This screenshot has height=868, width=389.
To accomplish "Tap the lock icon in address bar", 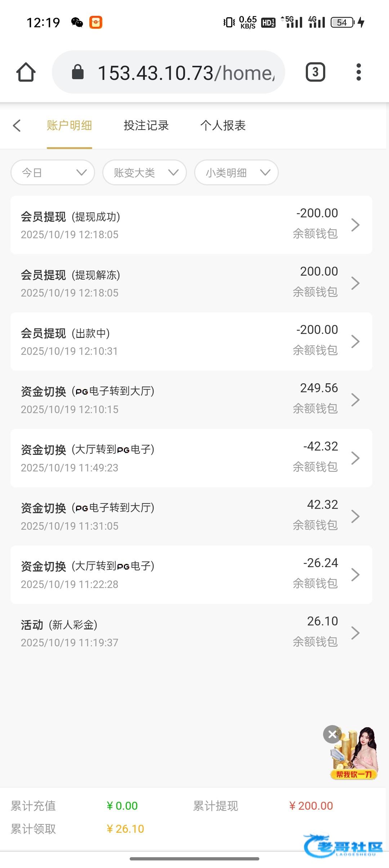I will [x=78, y=72].
